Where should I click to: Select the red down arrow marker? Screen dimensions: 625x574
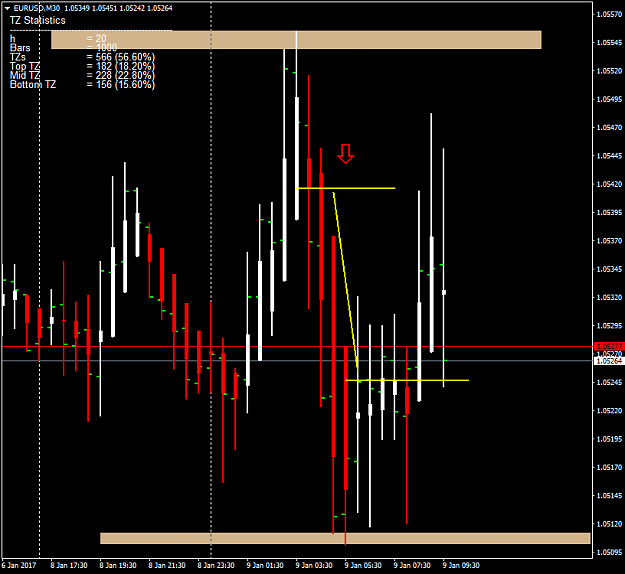coord(346,154)
